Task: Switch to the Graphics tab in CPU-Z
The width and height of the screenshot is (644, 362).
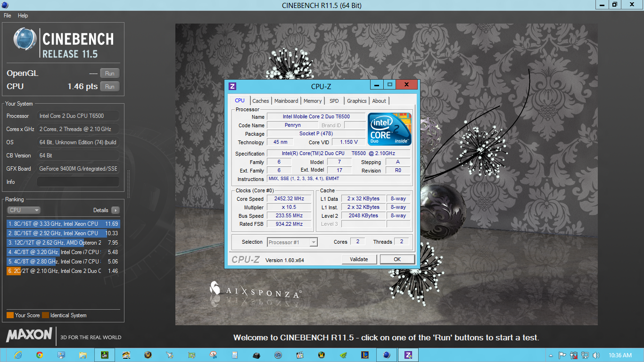Action: 357,101
